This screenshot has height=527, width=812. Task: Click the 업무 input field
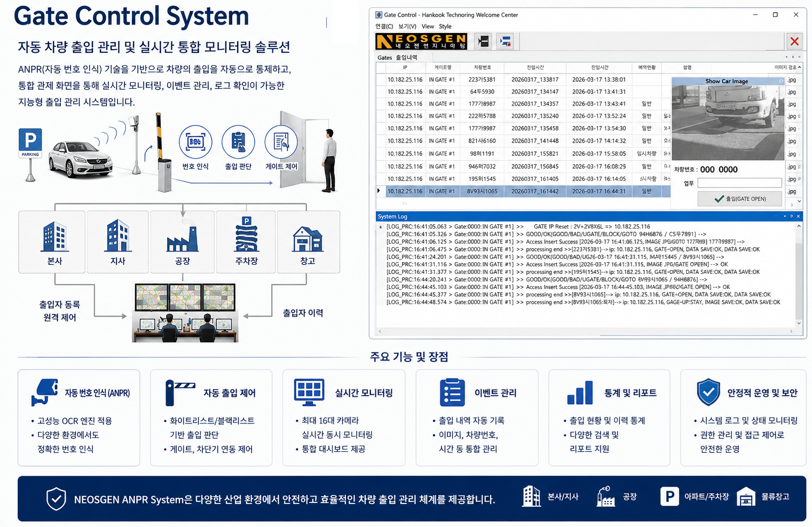[x=739, y=183]
